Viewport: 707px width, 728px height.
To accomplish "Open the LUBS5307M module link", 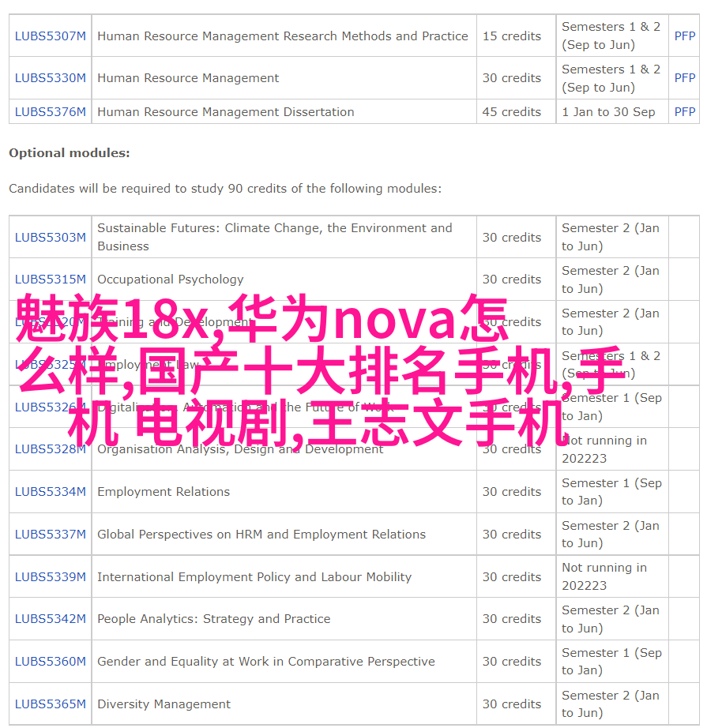I will (x=51, y=36).
